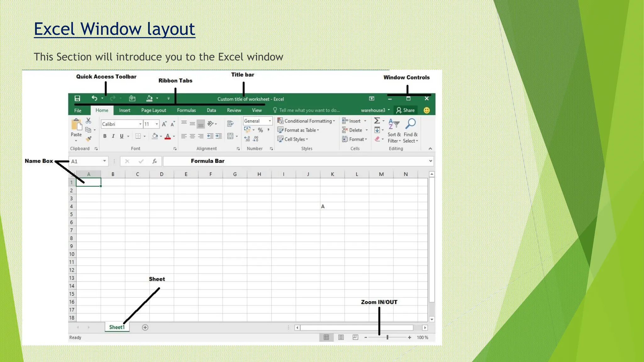This screenshot has width=644, height=362.
Task: Switch to the Page Layout tab
Action: tap(153, 110)
